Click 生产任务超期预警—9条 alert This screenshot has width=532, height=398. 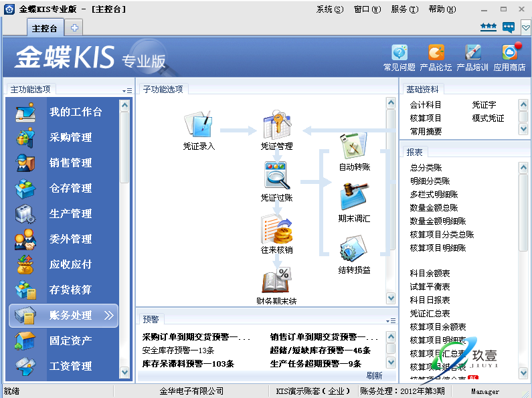[316, 364]
